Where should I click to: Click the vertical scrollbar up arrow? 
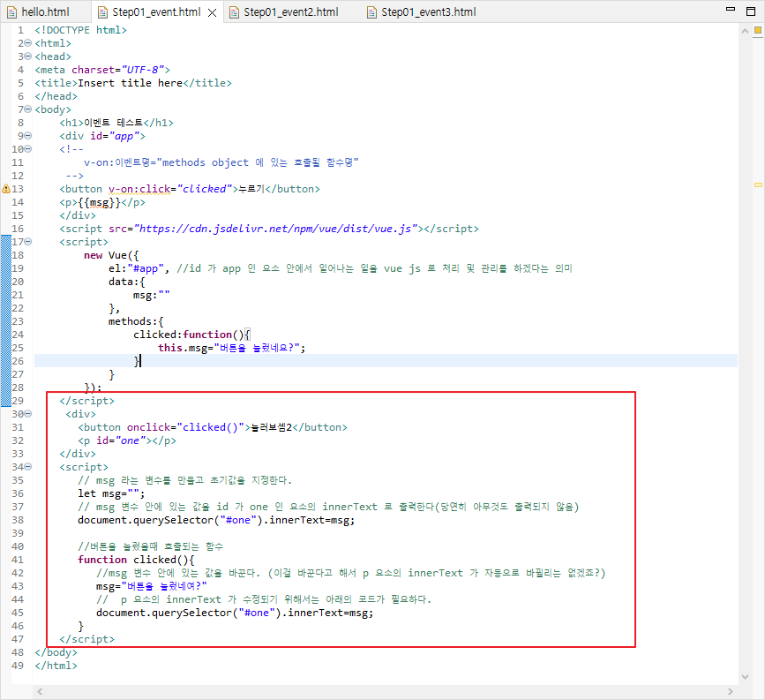[x=745, y=31]
